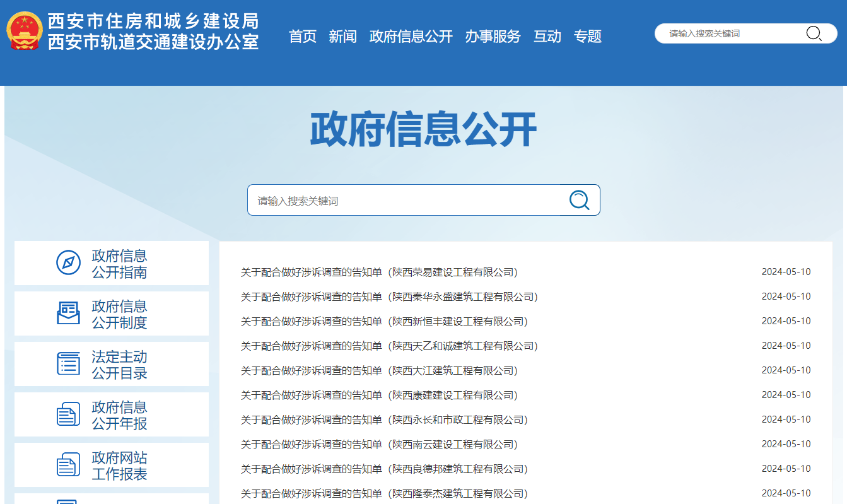Viewport: 847px width, 504px height.
Task: Open notice for 陕西天乙和诚建筑工程有限公司
Action: tap(389, 346)
